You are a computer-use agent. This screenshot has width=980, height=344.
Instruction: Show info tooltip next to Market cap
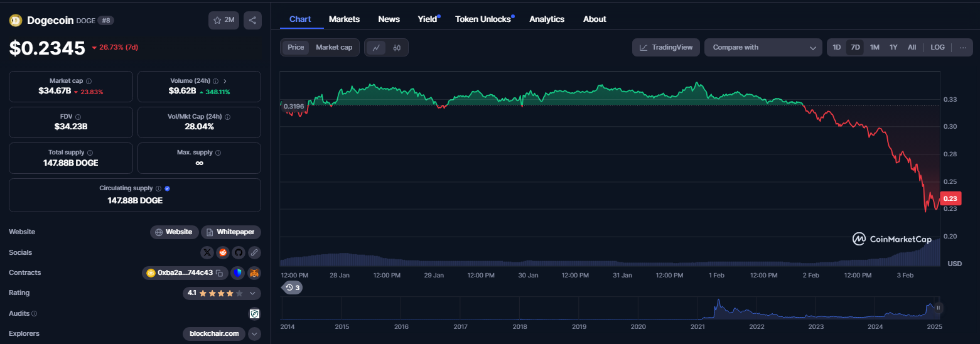[89, 81]
